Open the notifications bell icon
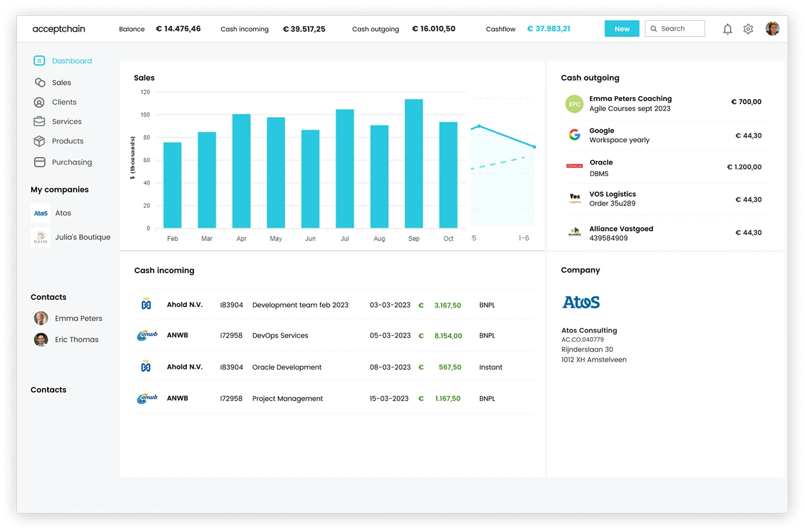This screenshot has width=805, height=532. pos(727,29)
